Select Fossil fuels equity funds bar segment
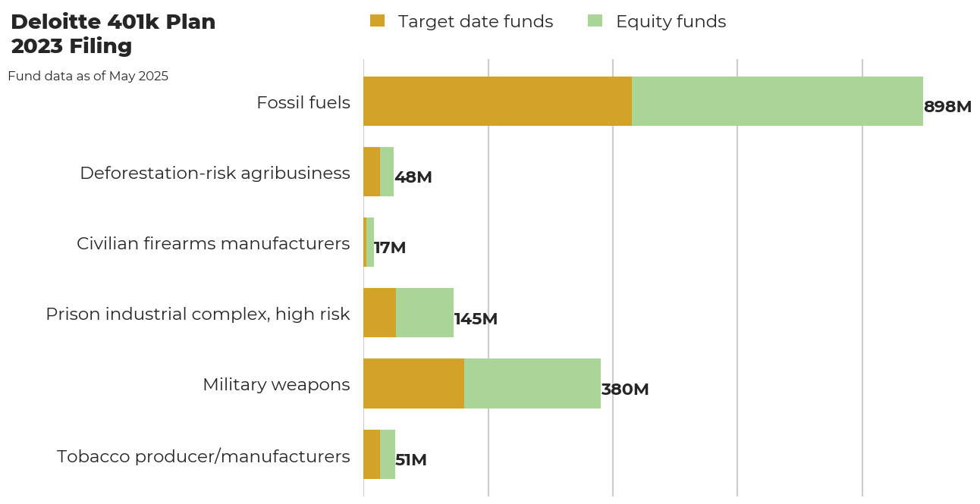 (777, 101)
